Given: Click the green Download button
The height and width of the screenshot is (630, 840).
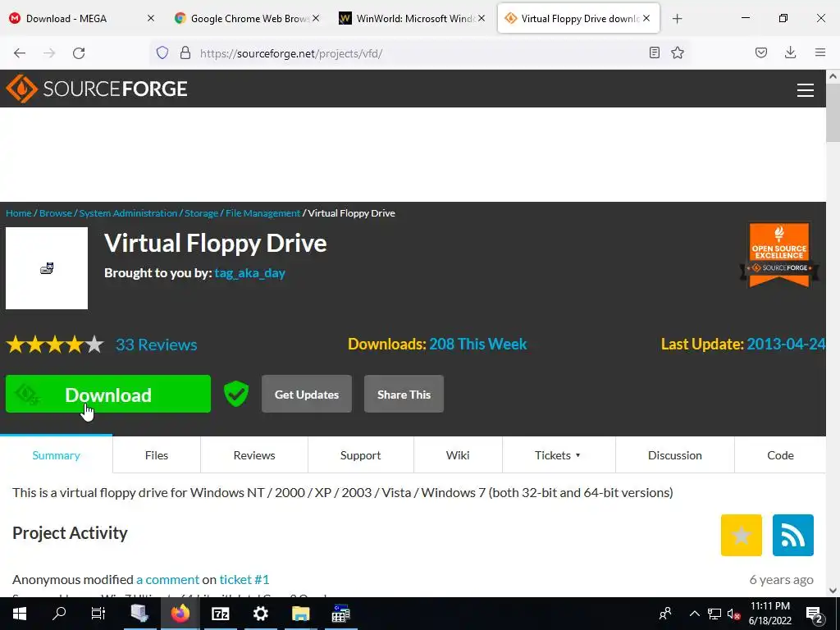Looking at the screenshot, I should pyautogui.click(x=108, y=394).
